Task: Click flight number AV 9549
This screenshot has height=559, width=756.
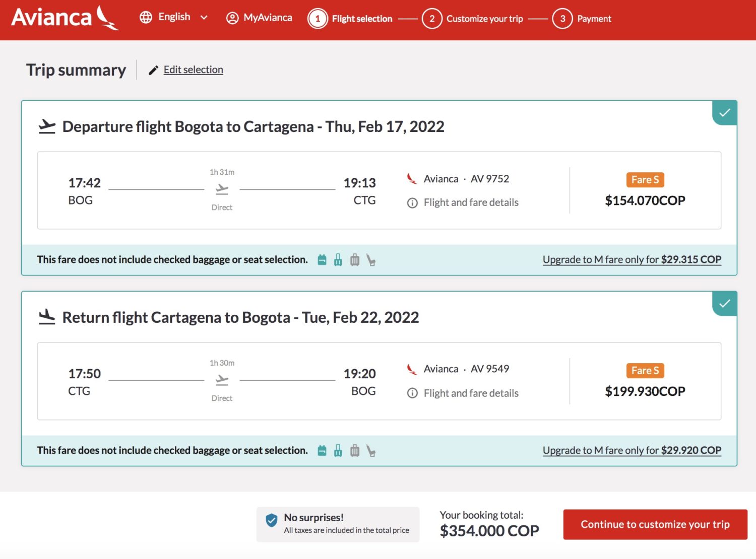Action: coord(490,369)
